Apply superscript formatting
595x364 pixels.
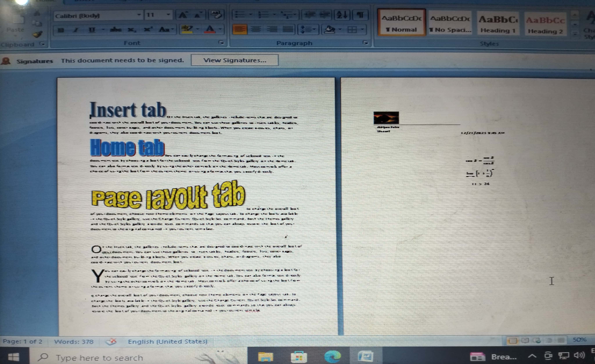tap(148, 30)
